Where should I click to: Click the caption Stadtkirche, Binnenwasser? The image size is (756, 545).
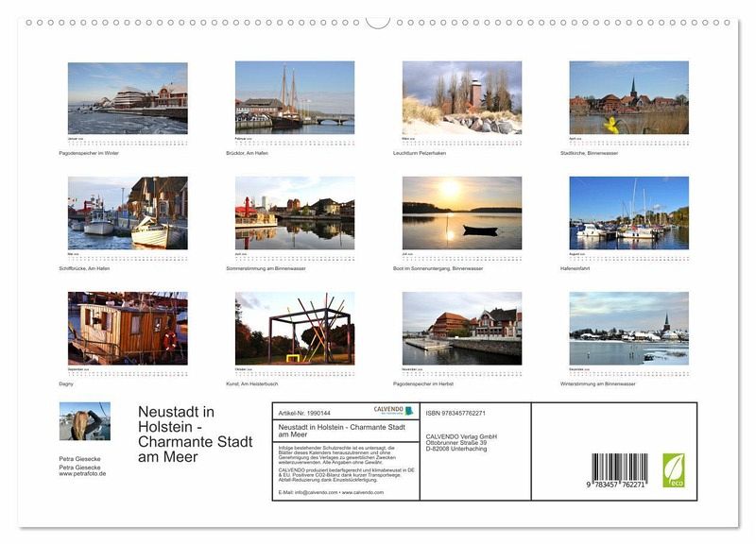pos(589,153)
